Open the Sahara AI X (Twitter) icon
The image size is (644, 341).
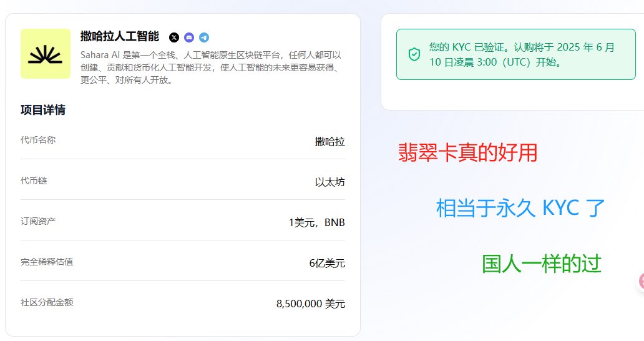coord(174,37)
